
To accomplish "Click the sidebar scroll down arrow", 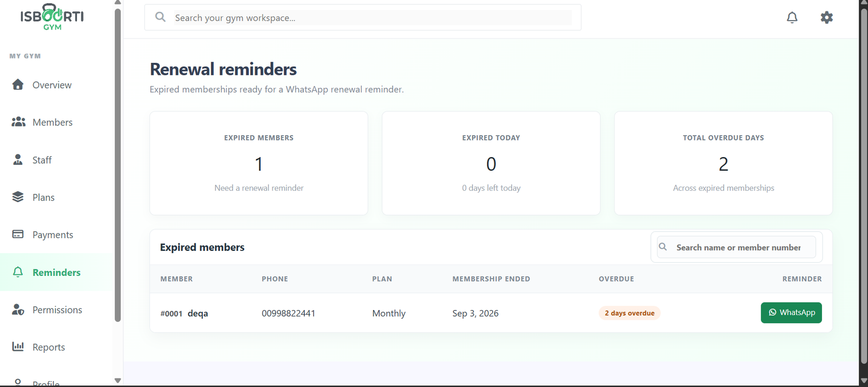I will 118,380.
